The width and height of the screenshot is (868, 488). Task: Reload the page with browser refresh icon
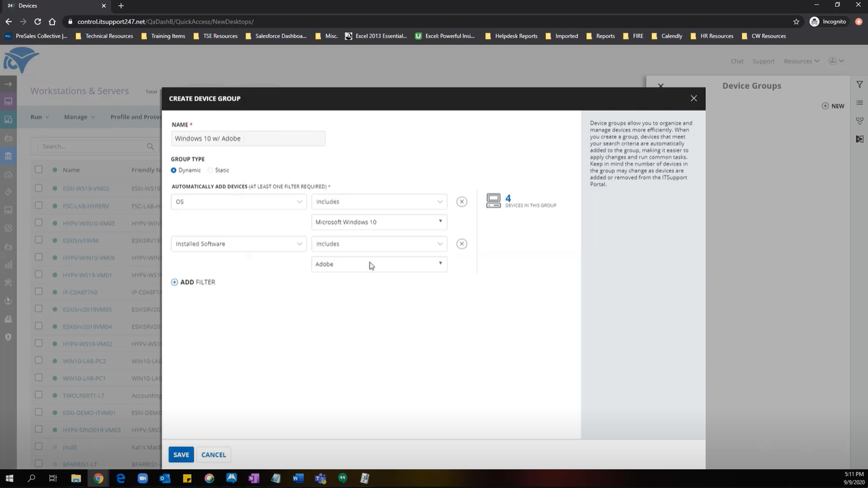click(38, 22)
